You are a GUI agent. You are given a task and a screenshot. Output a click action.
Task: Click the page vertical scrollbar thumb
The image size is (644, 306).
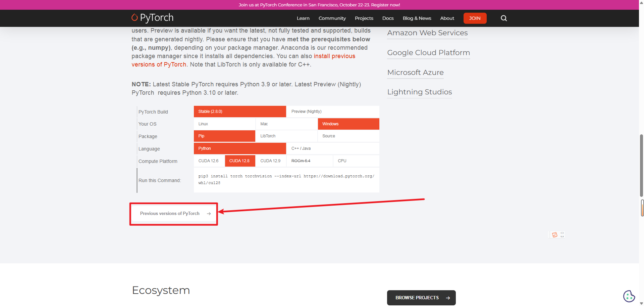pos(641,165)
